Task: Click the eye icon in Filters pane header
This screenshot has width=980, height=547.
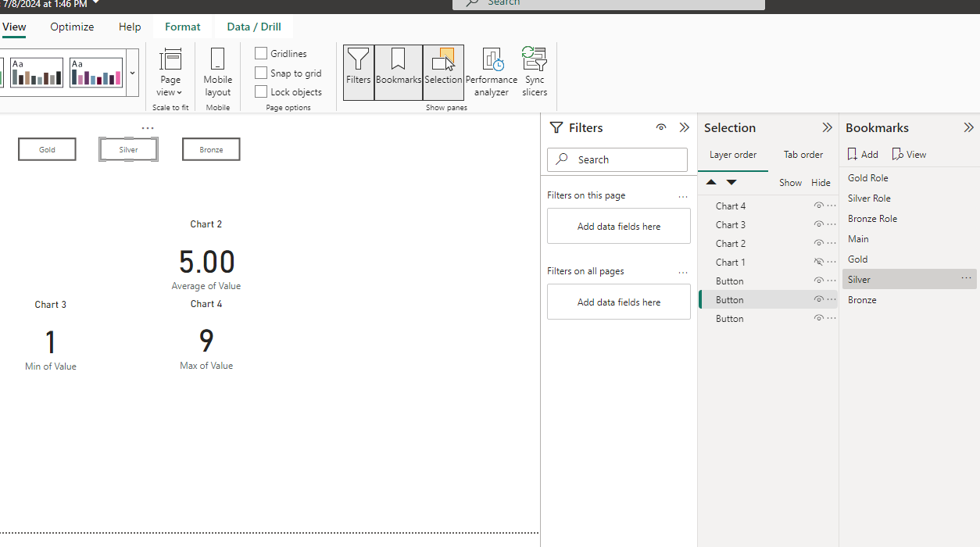Action: point(661,127)
